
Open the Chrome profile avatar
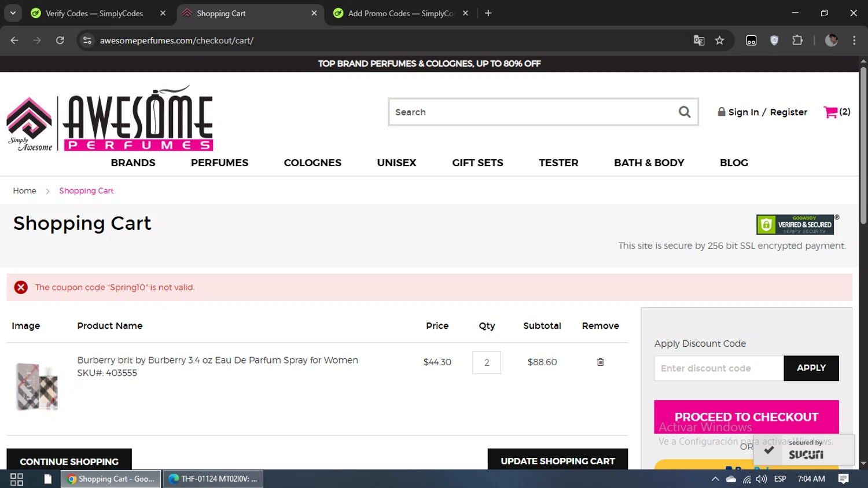coord(832,41)
